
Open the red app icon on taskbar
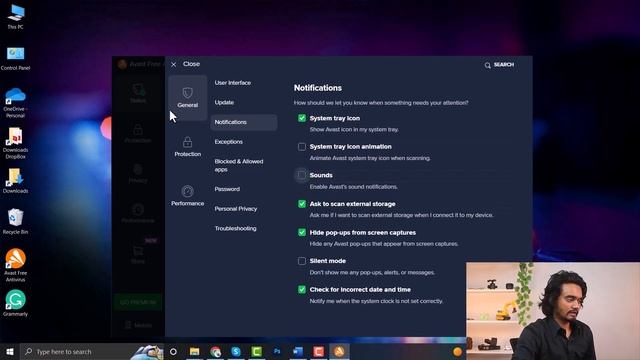coord(319,352)
